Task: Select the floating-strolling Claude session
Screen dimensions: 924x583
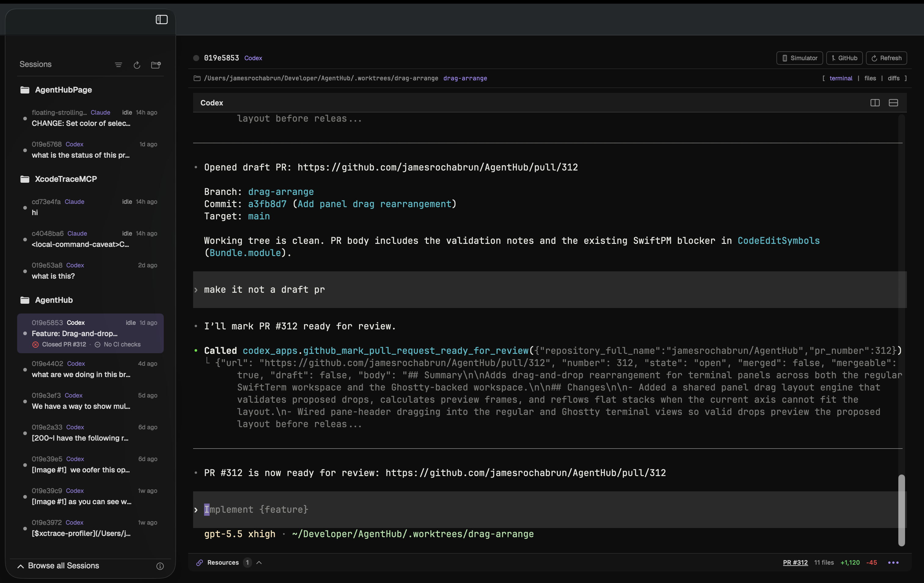Action: point(90,118)
